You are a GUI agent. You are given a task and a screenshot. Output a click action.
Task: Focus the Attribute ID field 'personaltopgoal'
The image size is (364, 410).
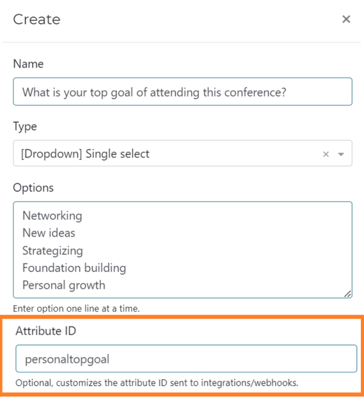click(x=186, y=359)
